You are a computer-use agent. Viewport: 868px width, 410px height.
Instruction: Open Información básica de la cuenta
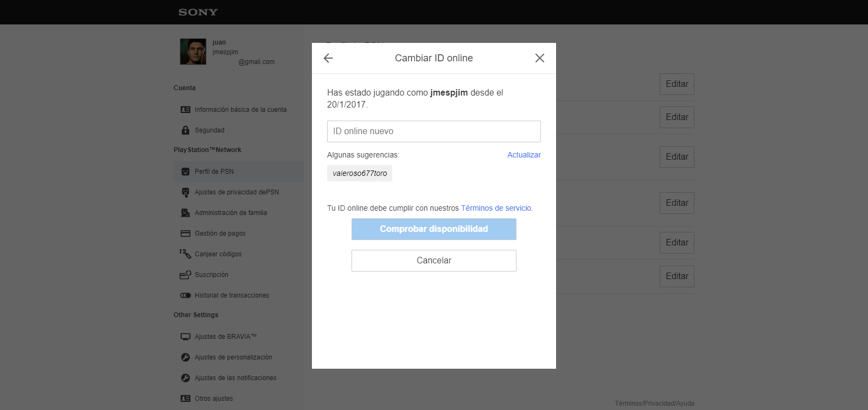pyautogui.click(x=240, y=110)
